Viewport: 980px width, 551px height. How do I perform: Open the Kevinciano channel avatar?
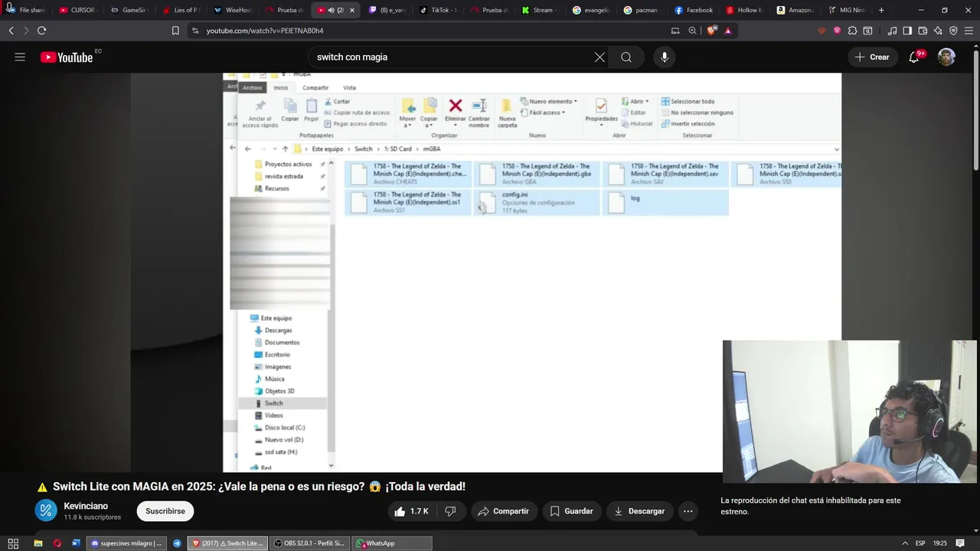[46, 510]
